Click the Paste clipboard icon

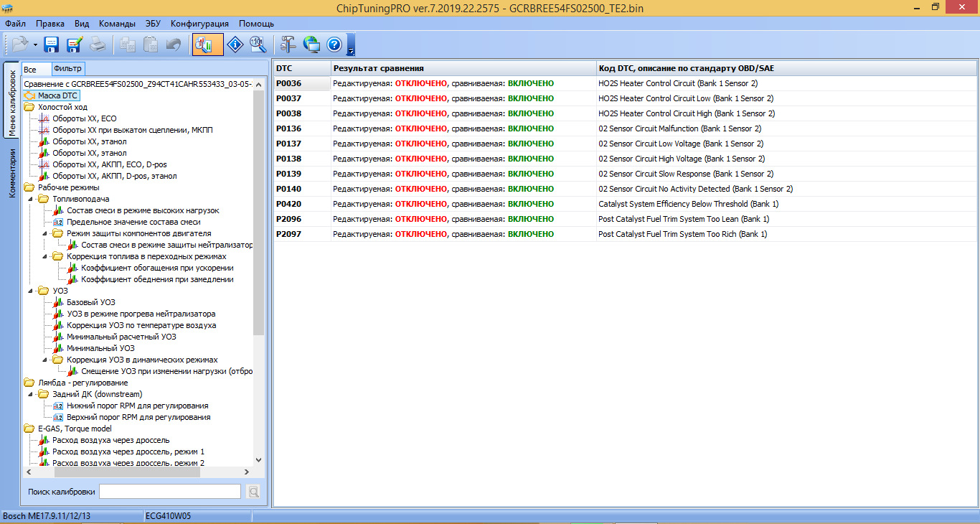point(151,45)
